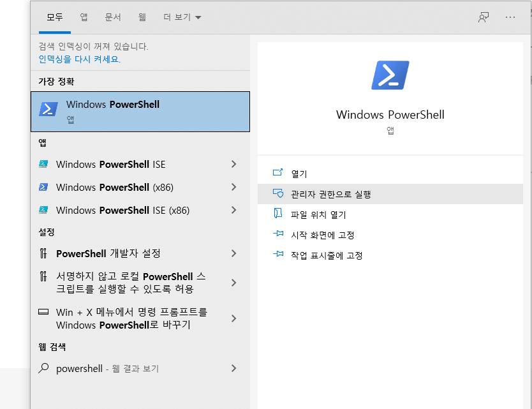Viewport: 532px width, 409px height.
Task: Click the Win + X 메뉴 keyboard icon
Action: (x=43, y=311)
